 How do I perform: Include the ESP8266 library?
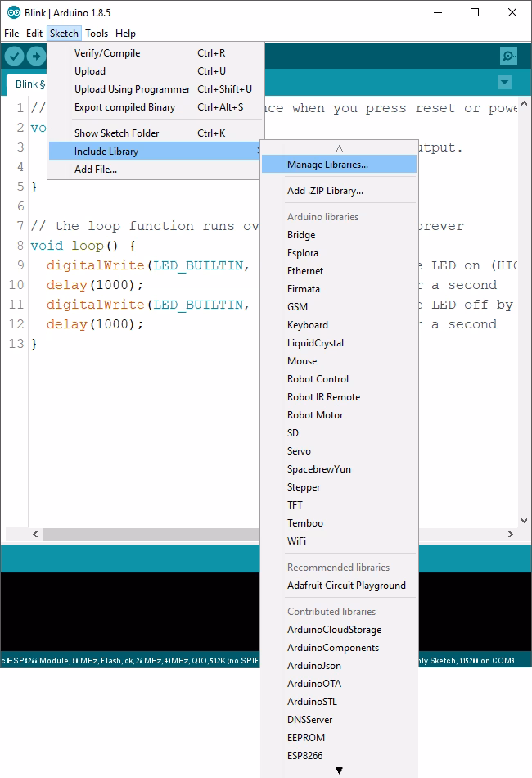pyautogui.click(x=339, y=756)
